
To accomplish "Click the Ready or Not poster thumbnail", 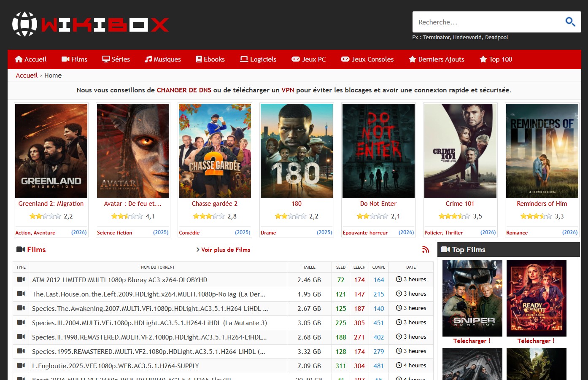I will (x=537, y=298).
